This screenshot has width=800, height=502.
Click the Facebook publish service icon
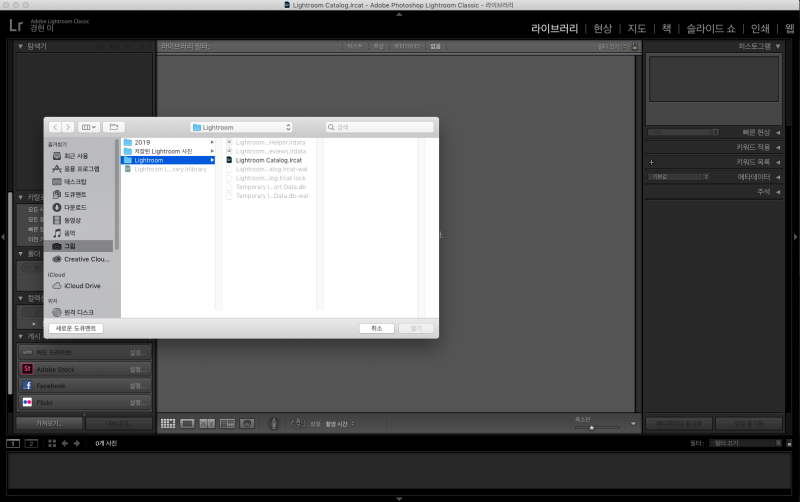click(28, 386)
